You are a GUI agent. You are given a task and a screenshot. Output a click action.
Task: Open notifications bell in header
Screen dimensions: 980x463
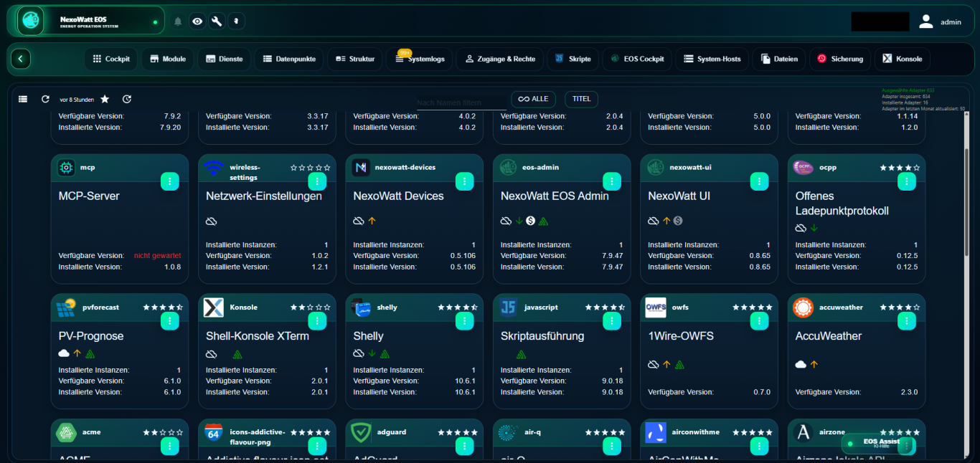tap(178, 22)
